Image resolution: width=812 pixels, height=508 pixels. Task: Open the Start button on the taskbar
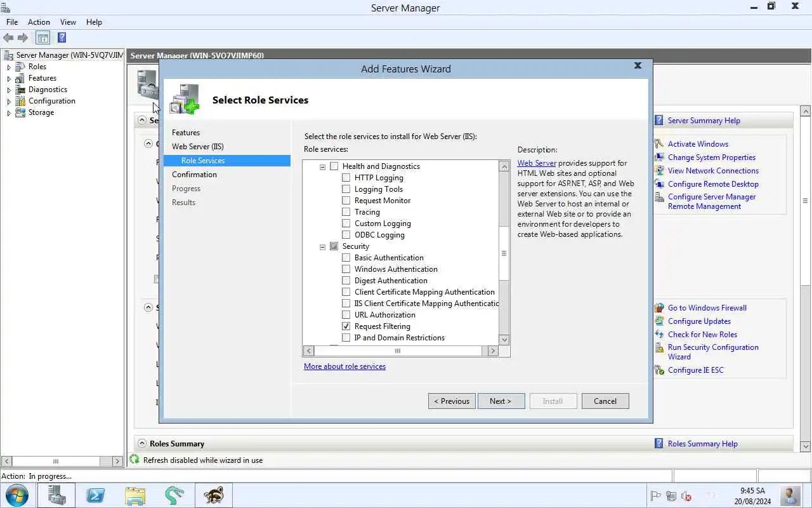17,495
